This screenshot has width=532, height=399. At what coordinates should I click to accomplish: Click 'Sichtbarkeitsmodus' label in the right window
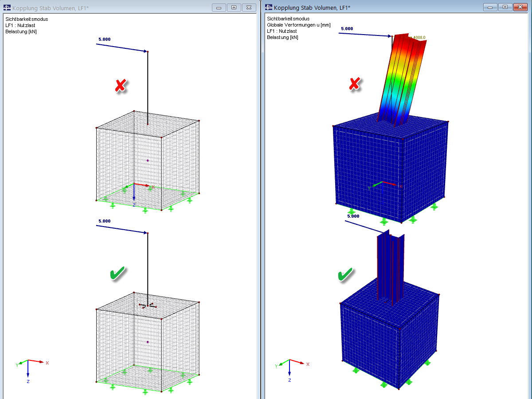tap(288, 19)
